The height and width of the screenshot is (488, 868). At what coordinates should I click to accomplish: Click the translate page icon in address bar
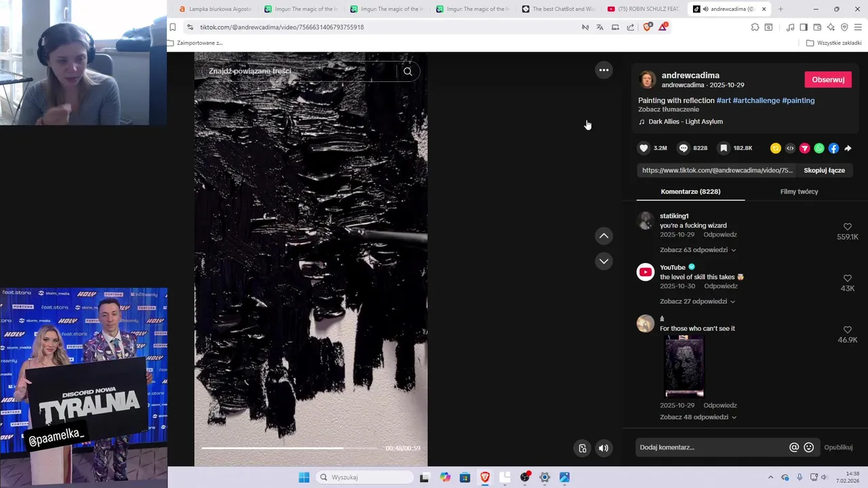(x=599, y=27)
